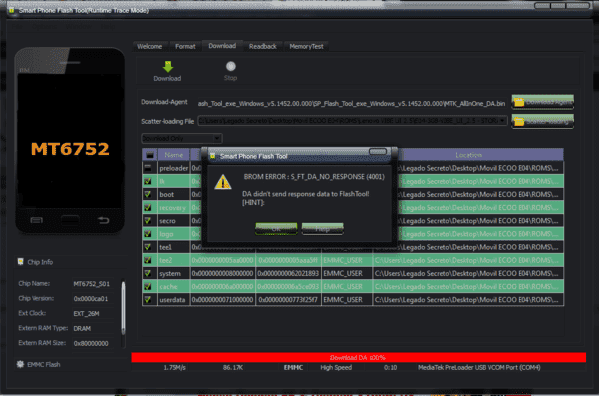Click the EMMC Flash gear icon
Screen dimensions: 599x396
click(20, 364)
